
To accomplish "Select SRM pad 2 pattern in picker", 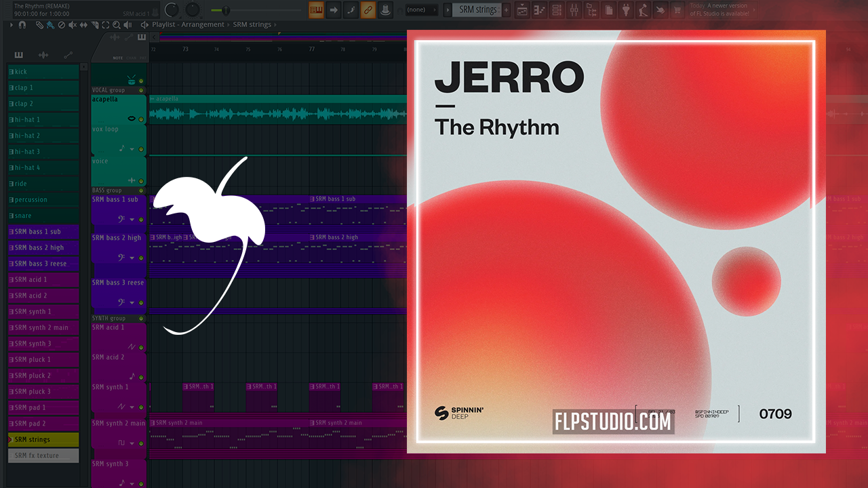I will 44,424.
